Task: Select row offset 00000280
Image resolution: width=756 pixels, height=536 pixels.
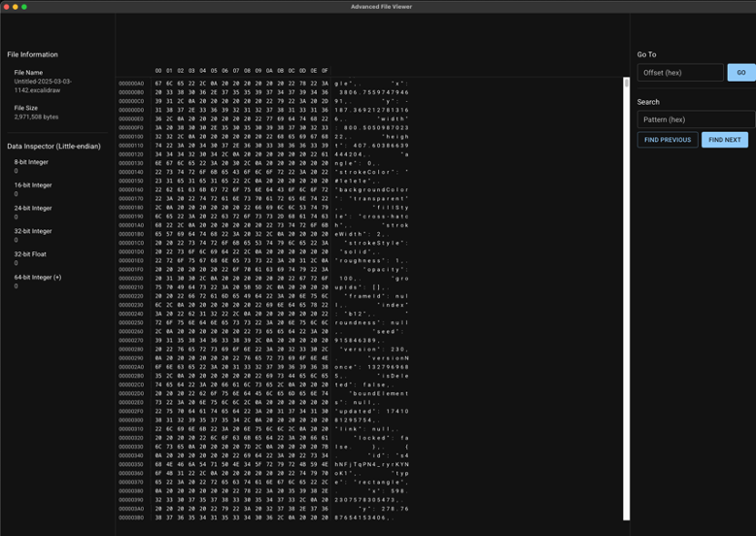Action: pyautogui.click(x=131, y=350)
